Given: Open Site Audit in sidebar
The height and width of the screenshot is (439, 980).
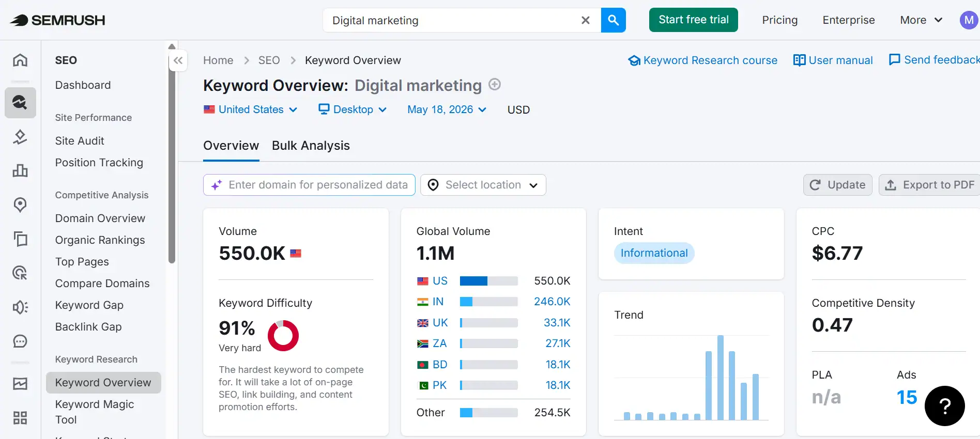Looking at the screenshot, I should coord(80,141).
